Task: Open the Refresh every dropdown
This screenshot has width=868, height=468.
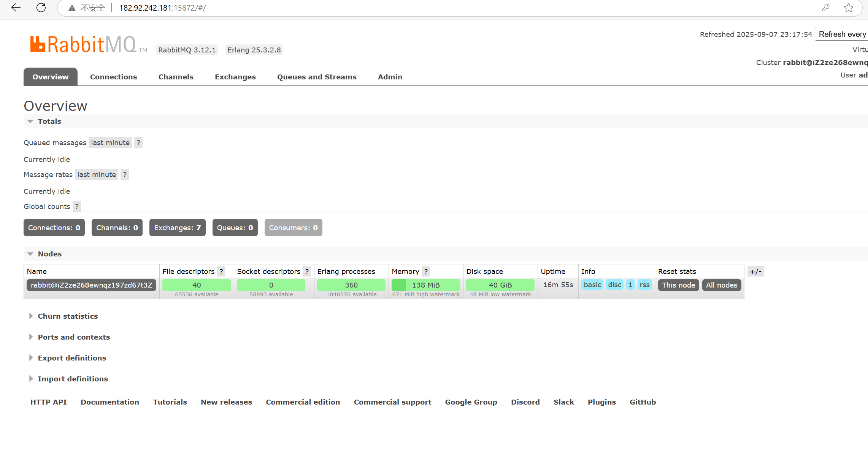Action: tap(842, 34)
